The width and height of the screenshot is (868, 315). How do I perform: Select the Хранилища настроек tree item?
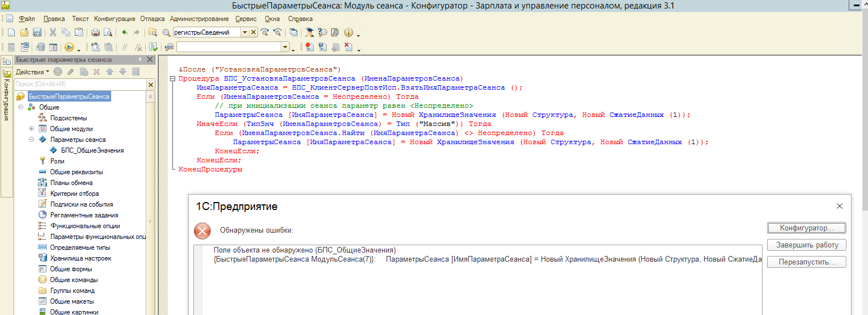[x=81, y=258]
